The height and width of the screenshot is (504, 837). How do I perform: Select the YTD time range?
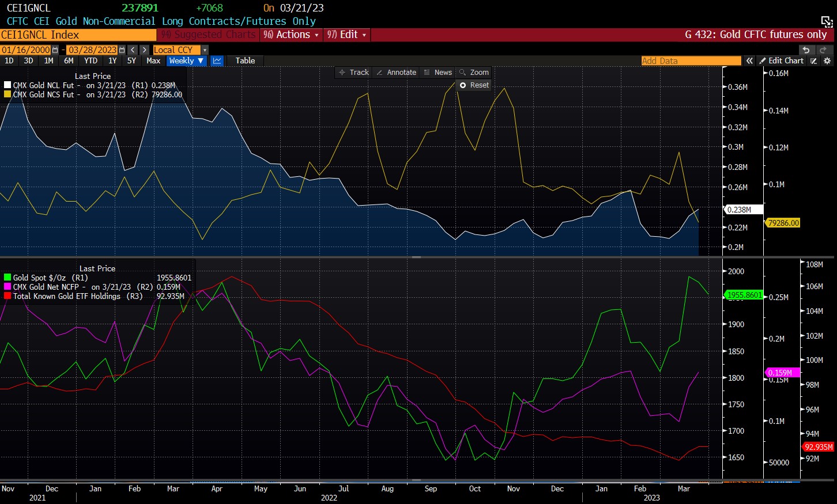91,60
